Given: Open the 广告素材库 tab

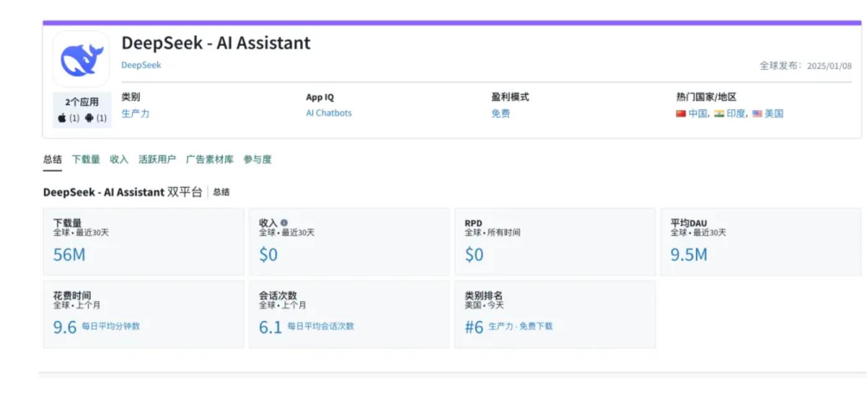Looking at the screenshot, I should pyautogui.click(x=210, y=159).
